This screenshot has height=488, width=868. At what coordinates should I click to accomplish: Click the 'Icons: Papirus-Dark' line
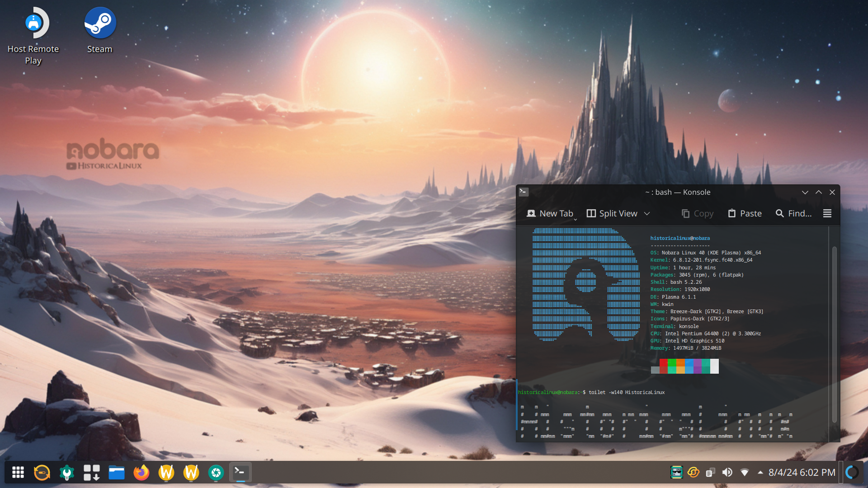coord(689,319)
